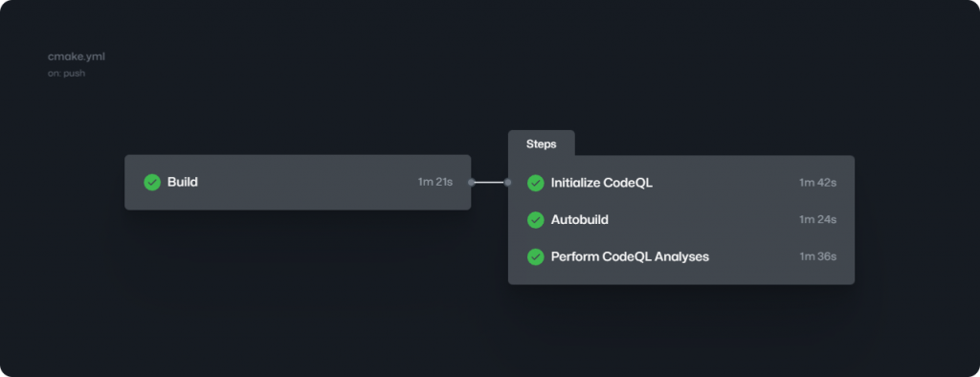Click the 1m 24s duration for Autobuild
The height and width of the screenshot is (377, 980).
[817, 220]
